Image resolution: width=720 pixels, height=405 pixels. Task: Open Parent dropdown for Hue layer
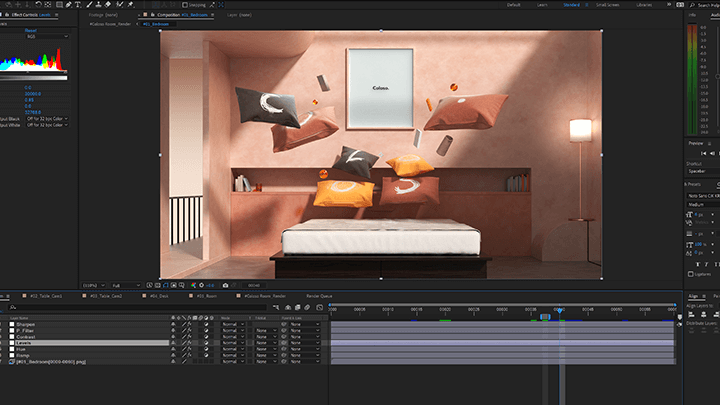(305, 349)
